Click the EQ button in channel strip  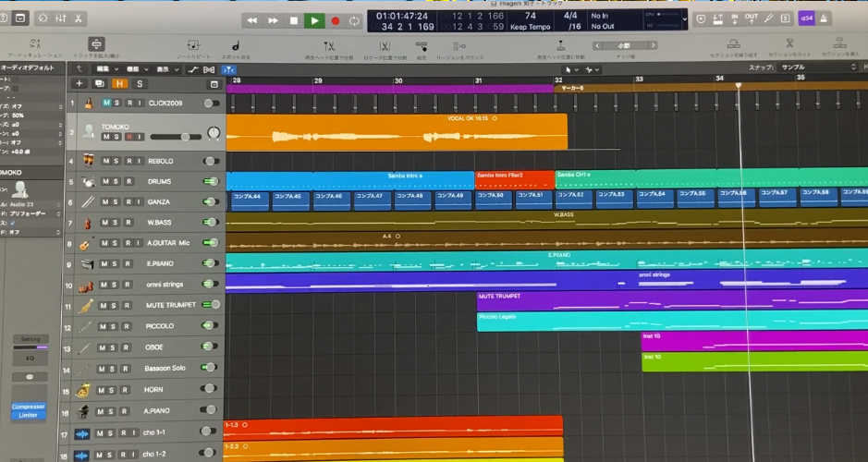click(x=29, y=358)
